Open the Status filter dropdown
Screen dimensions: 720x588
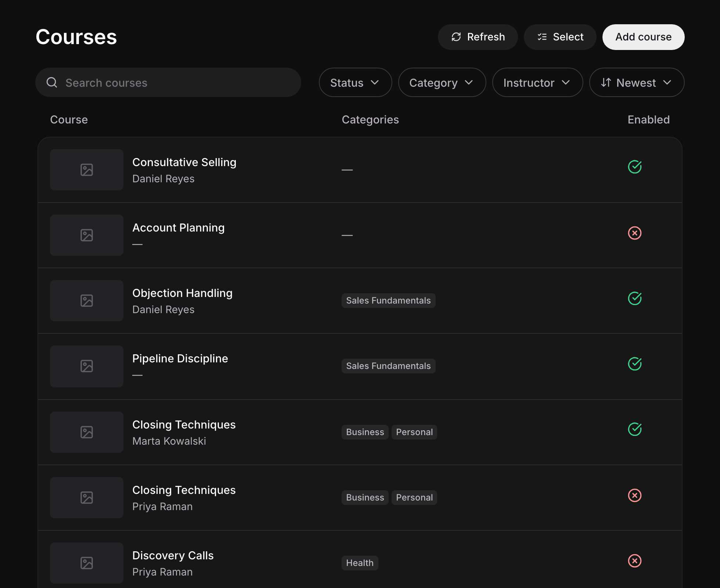pos(355,82)
